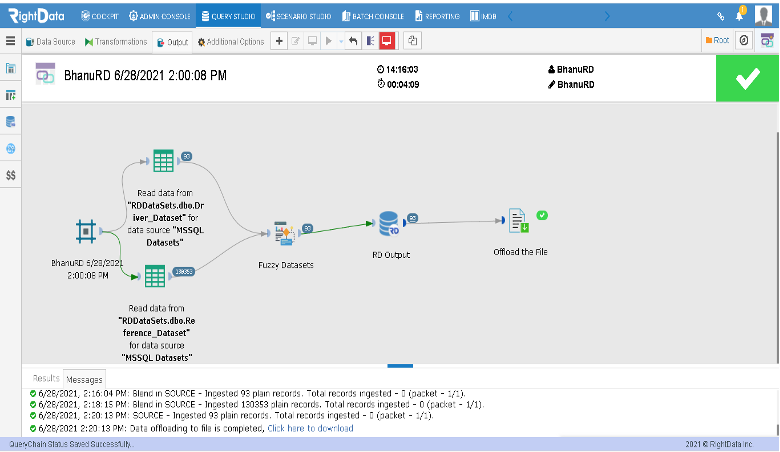Open the user profile avatar

[x=764, y=15]
